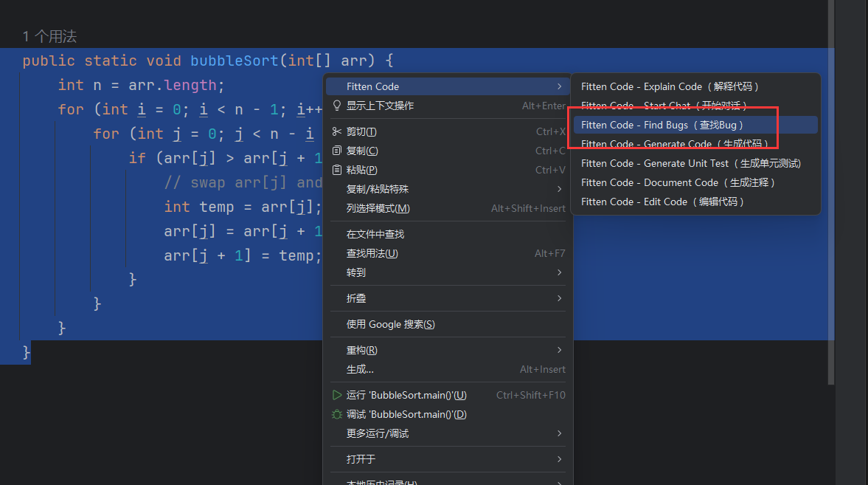Expand the 复制/粘贴特殊 submenu arrow
The height and width of the screenshot is (485, 868).
pos(560,189)
